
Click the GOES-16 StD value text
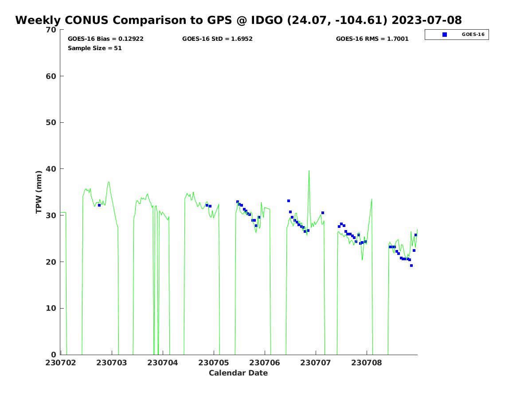217,39
